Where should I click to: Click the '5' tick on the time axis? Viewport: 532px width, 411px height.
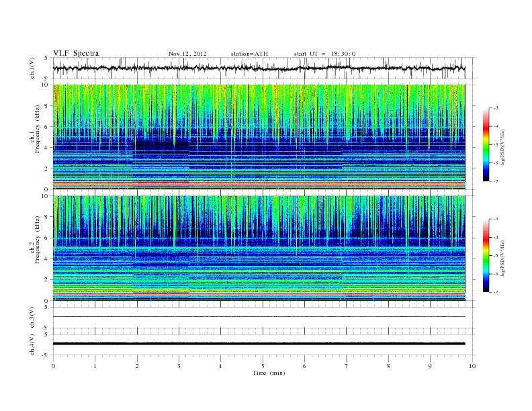tap(263, 366)
